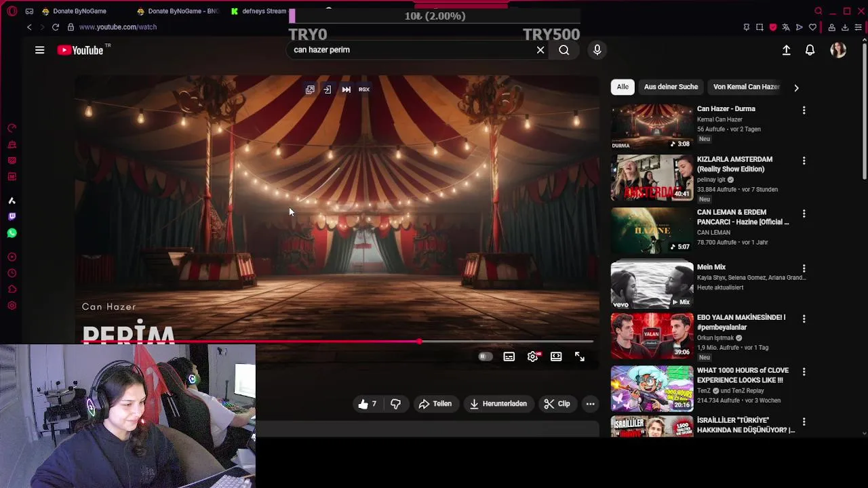Open options for 'KIZLARLA AMSTERDAM' video
The image size is (868, 488).
pyautogui.click(x=804, y=161)
